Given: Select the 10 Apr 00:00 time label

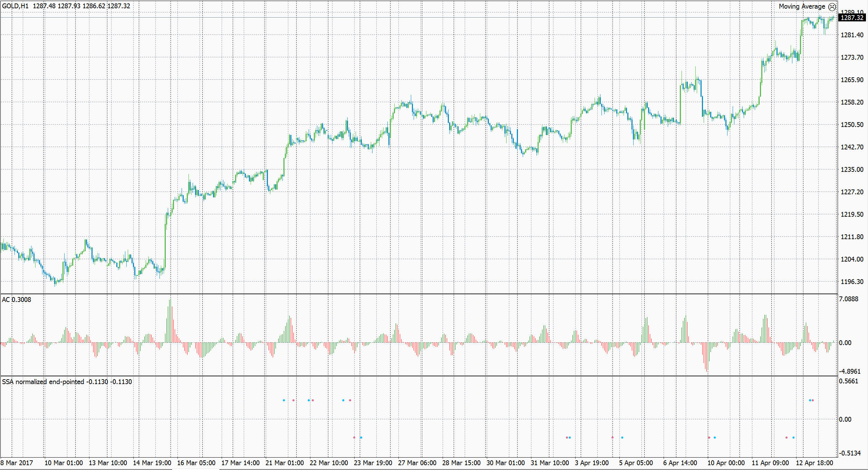Looking at the screenshot, I should pos(726,463).
